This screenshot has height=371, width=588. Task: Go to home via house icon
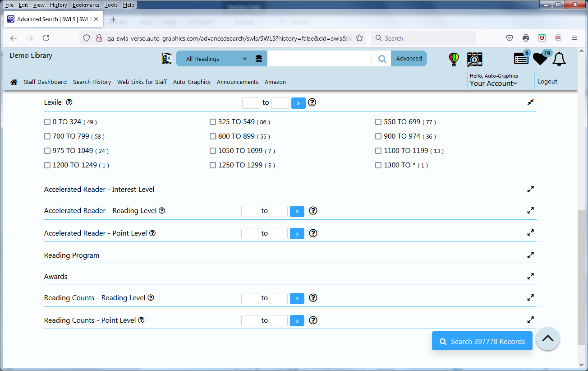14,82
